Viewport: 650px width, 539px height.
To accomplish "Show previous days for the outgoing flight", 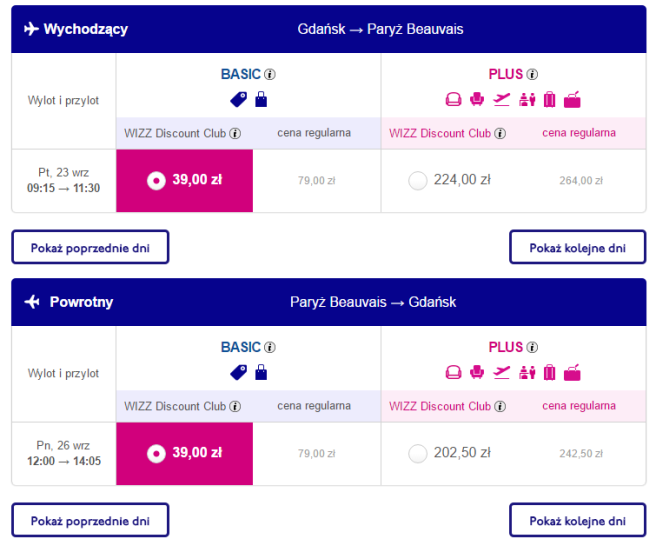I will point(90,247).
